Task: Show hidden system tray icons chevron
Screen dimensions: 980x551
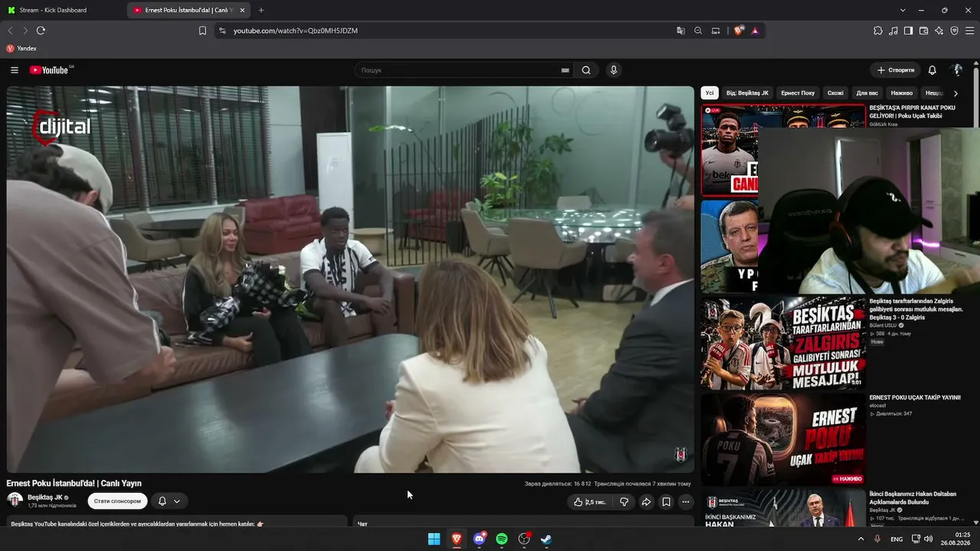Action: pos(861,539)
